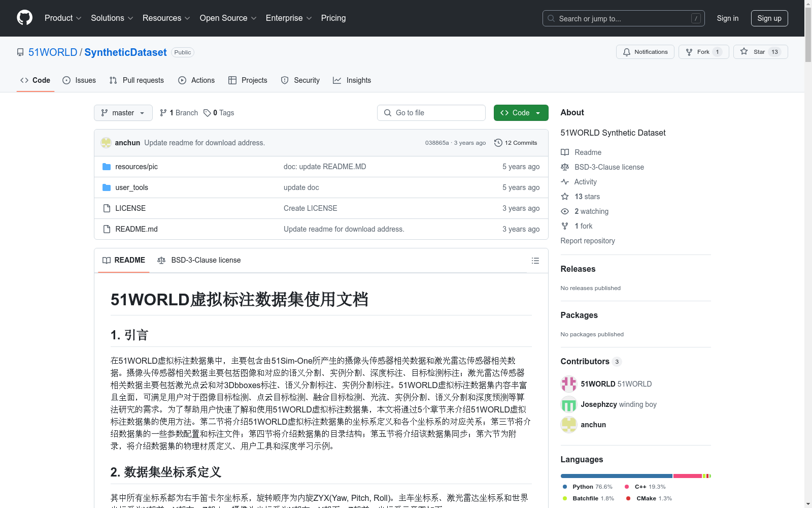The width and height of the screenshot is (812, 508).
Task: Open the user_tools folder
Action: [x=131, y=187]
